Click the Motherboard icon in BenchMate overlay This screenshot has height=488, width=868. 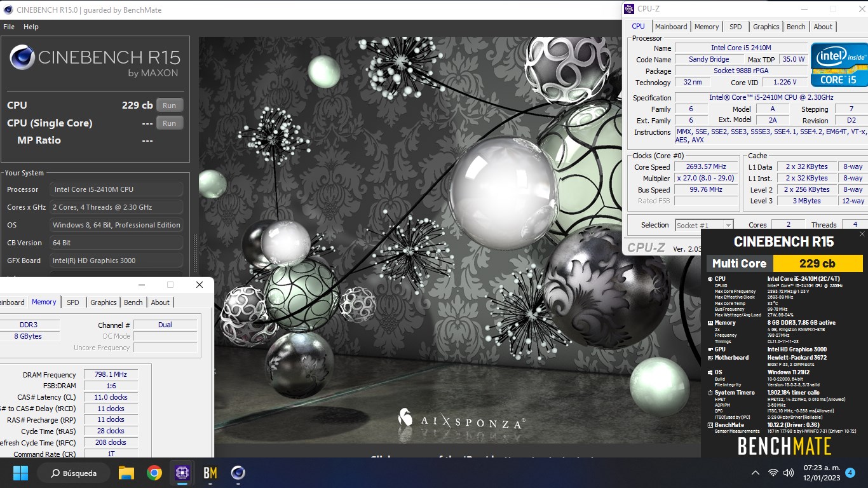pyautogui.click(x=710, y=358)
